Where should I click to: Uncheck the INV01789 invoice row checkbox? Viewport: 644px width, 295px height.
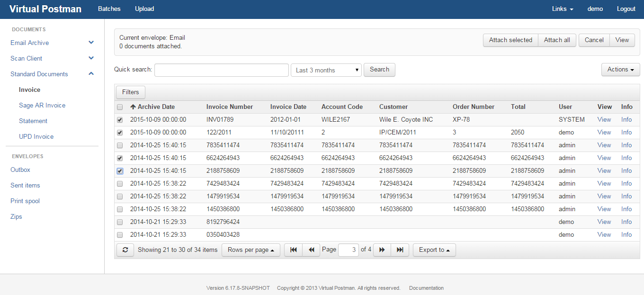coord(120,120)
